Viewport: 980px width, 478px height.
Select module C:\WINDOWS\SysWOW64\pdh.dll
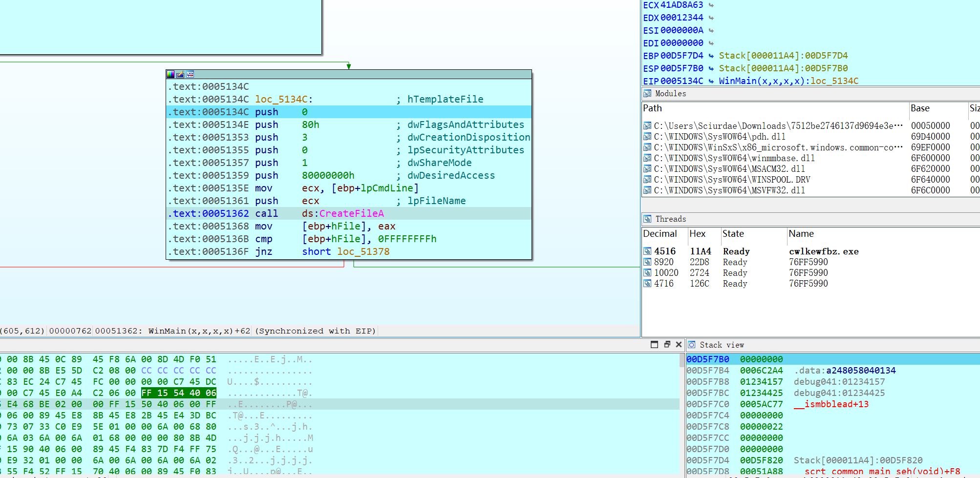(x=810, y=137)
